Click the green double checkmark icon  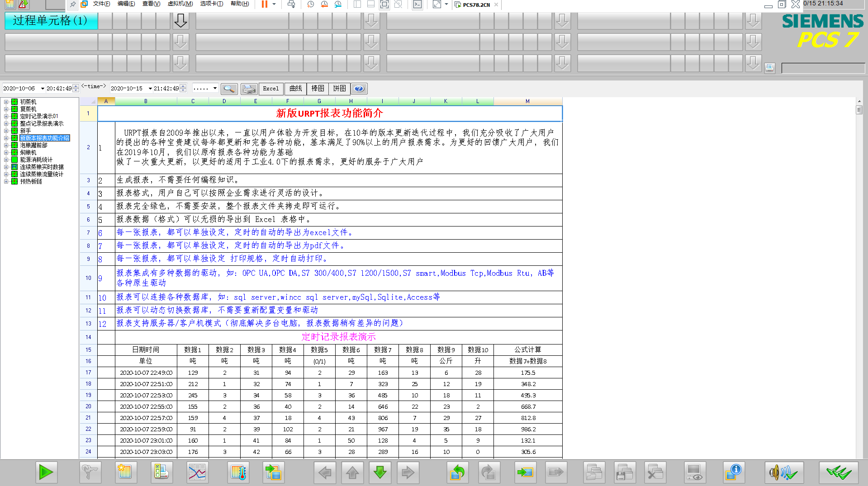[x=838, y=472]
